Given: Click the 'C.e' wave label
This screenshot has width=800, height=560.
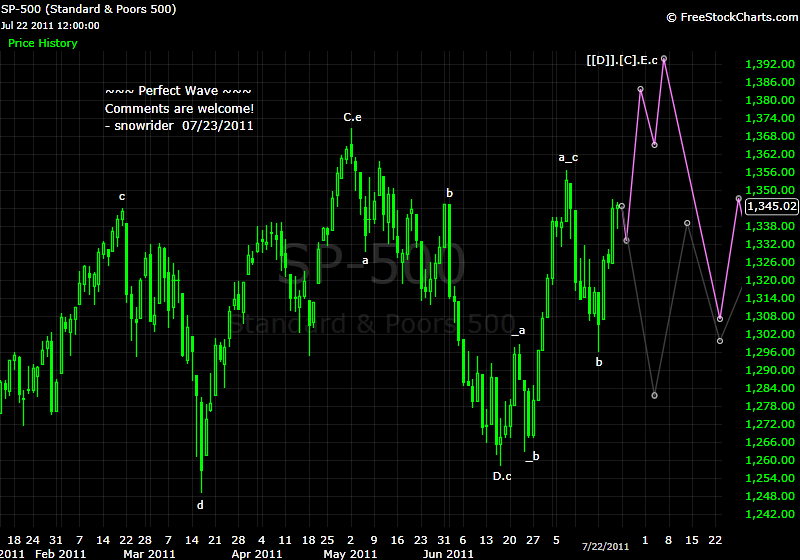Looking at the screenshot, I should tap(352, 117).
